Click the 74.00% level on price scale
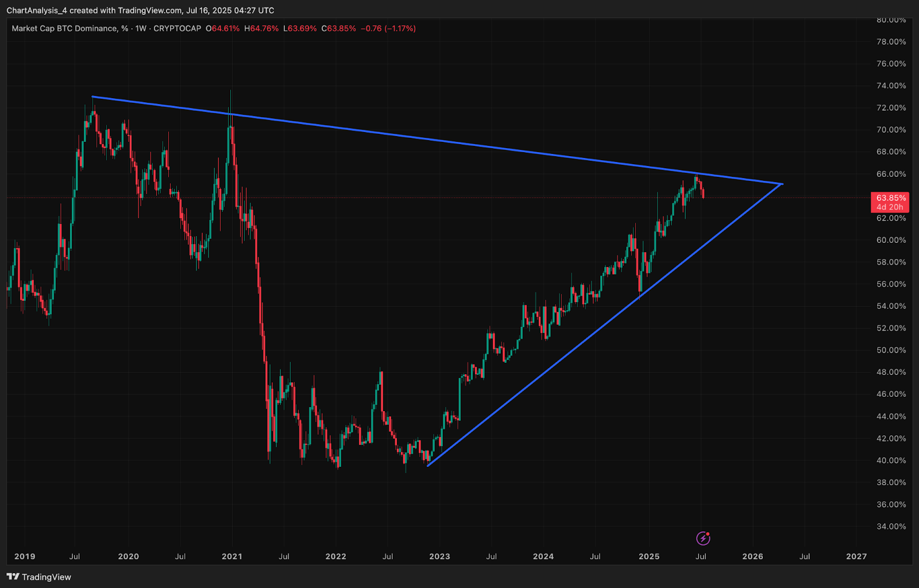The image size is (919, 588). click(x=891, y=86)
